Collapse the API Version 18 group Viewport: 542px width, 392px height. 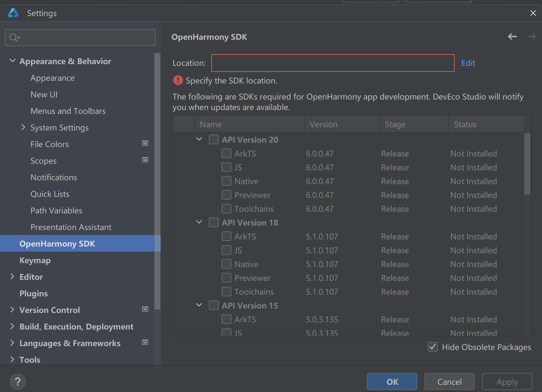coord(199,222)
